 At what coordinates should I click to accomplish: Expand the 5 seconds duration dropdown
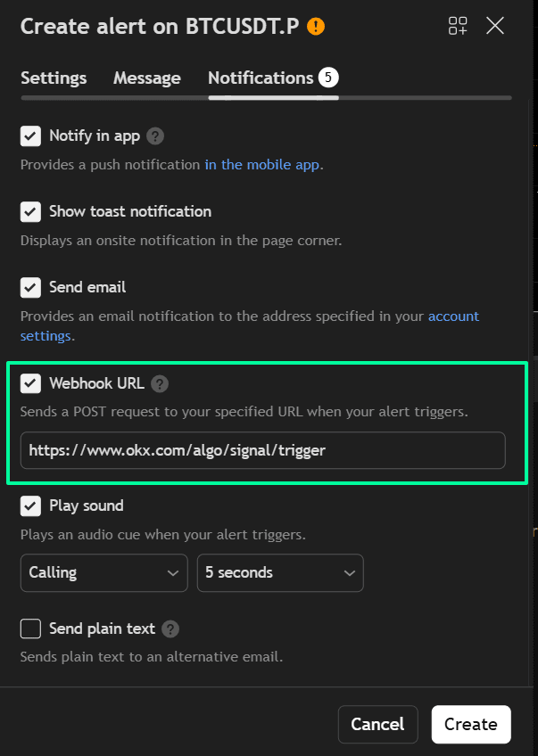(x=279, y=573)
